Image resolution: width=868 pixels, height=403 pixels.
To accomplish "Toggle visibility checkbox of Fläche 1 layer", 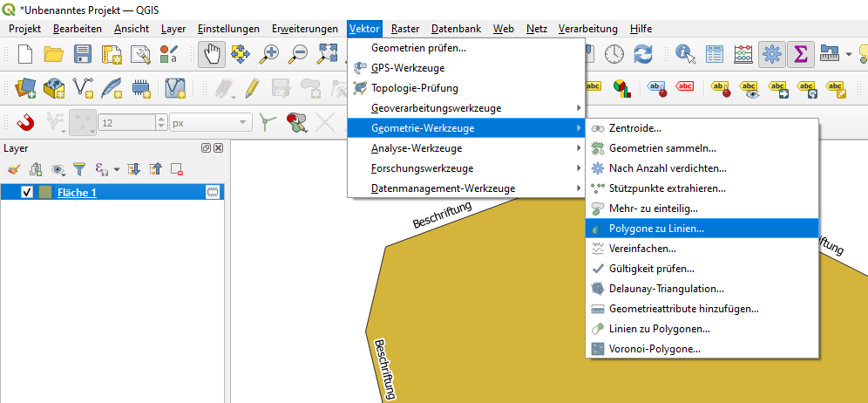I will 26,192.
